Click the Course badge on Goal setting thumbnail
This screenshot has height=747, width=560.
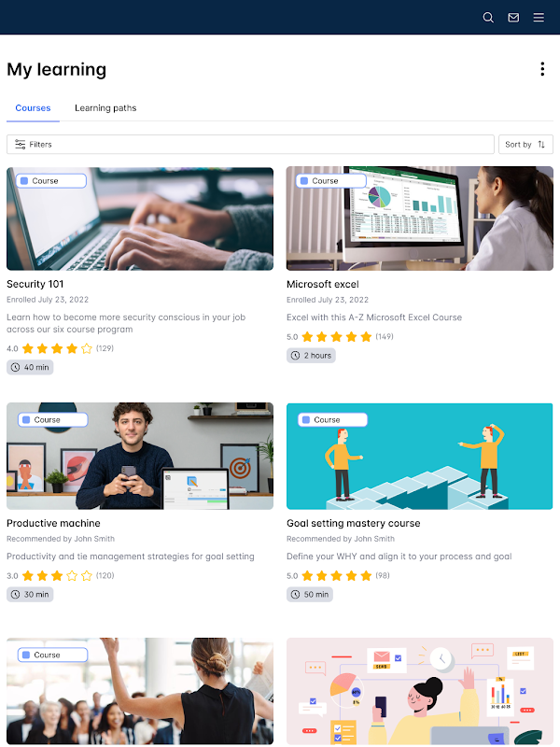333,419
